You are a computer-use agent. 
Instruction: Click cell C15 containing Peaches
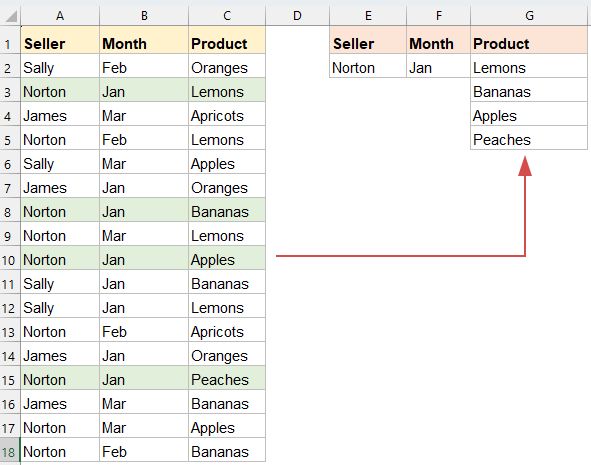[227, 380]
